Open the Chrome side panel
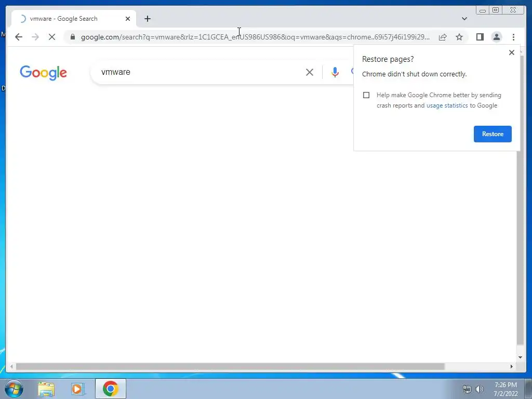 pos(480,37)
